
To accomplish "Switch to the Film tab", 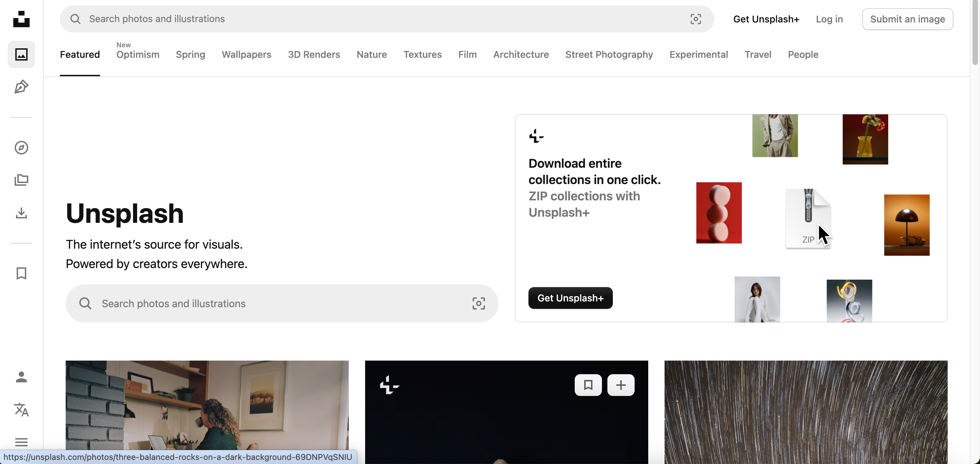I will (468, 54).
